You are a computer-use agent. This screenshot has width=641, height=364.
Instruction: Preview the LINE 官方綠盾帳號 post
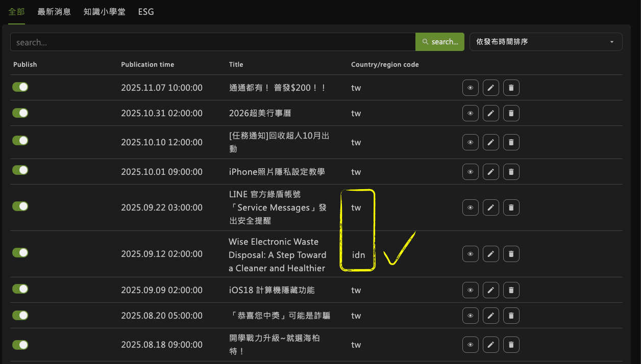pos(471,207)
